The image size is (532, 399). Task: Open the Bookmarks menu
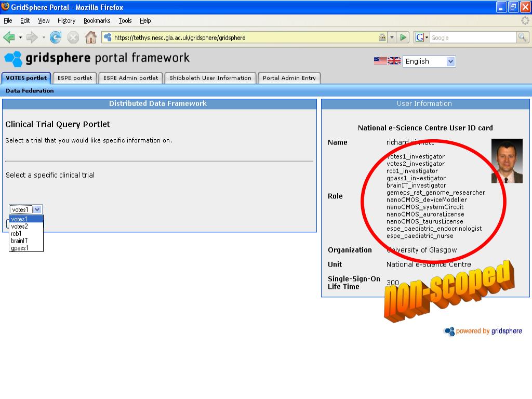97,21
